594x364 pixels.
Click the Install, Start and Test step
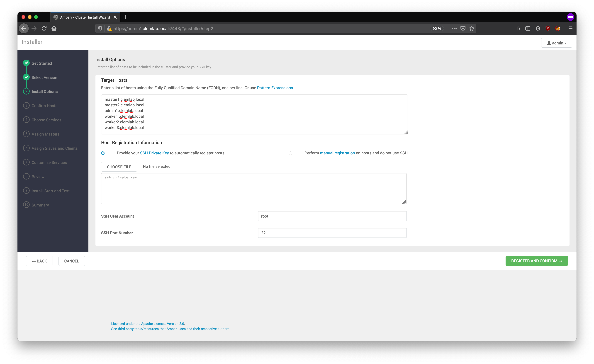(50, 191)
